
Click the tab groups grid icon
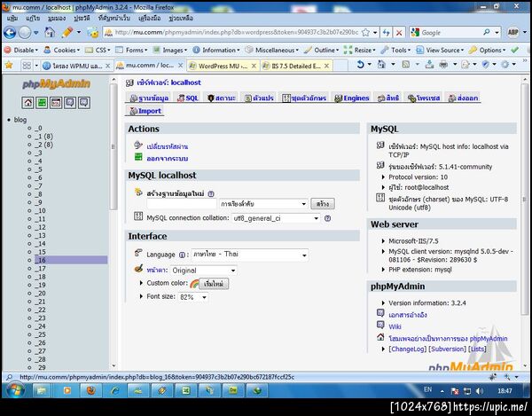27,65
